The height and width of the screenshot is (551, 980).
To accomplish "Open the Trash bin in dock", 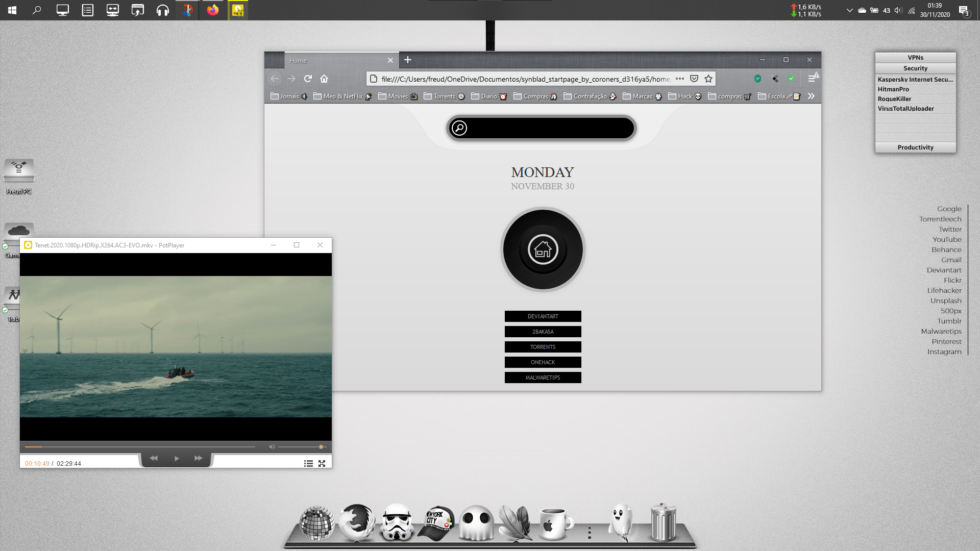I will (663, 522).
